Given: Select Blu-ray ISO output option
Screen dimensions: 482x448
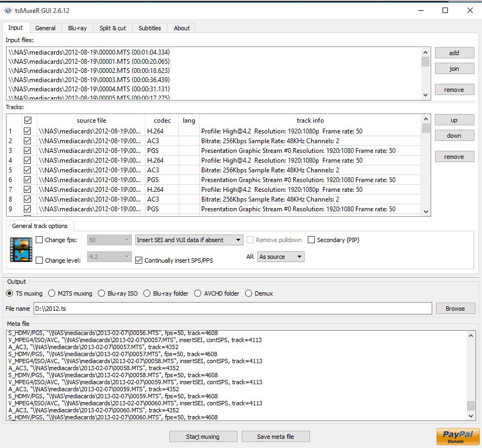Looking at the screenshot, I should (x=118, y=293).
